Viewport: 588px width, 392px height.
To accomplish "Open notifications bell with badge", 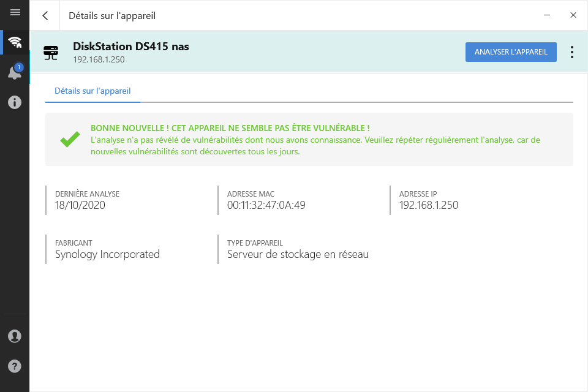I will (15, 72).
